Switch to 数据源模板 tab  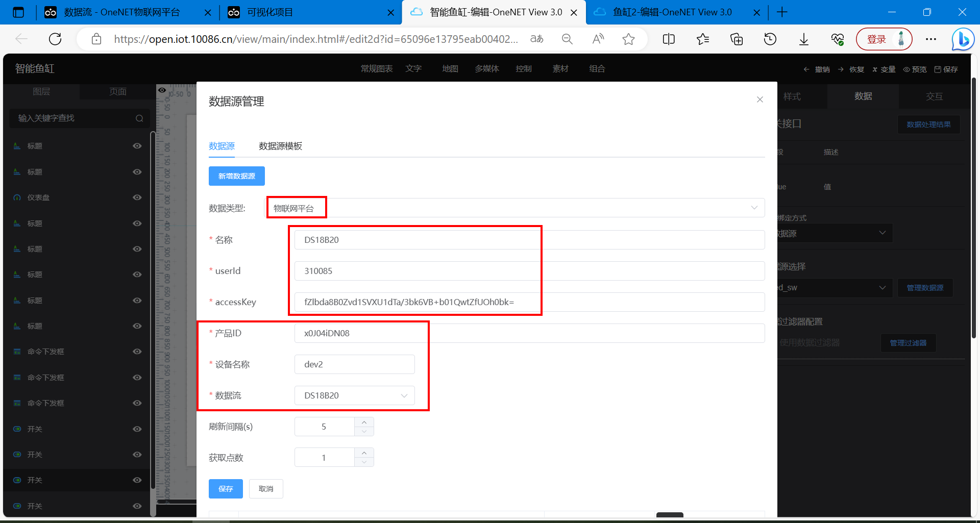pyautogui.click(x=280, y=146)
